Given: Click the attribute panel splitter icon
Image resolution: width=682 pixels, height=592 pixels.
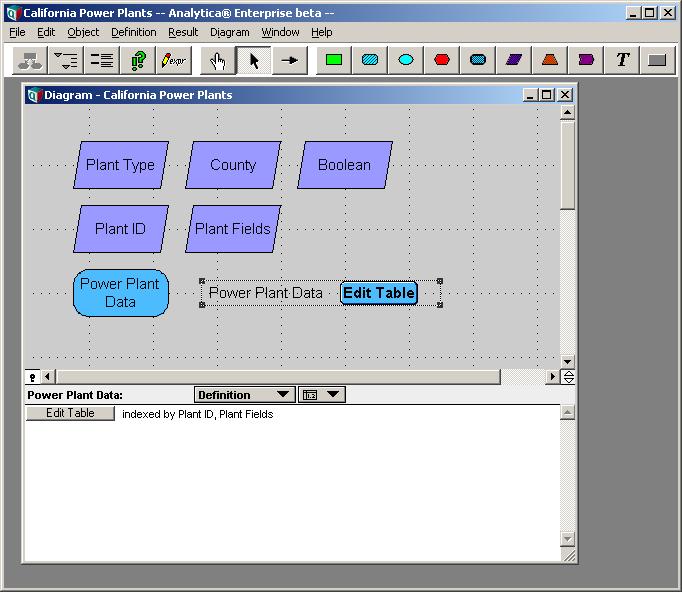Looking at the screenshot, I should pos(568,377).
